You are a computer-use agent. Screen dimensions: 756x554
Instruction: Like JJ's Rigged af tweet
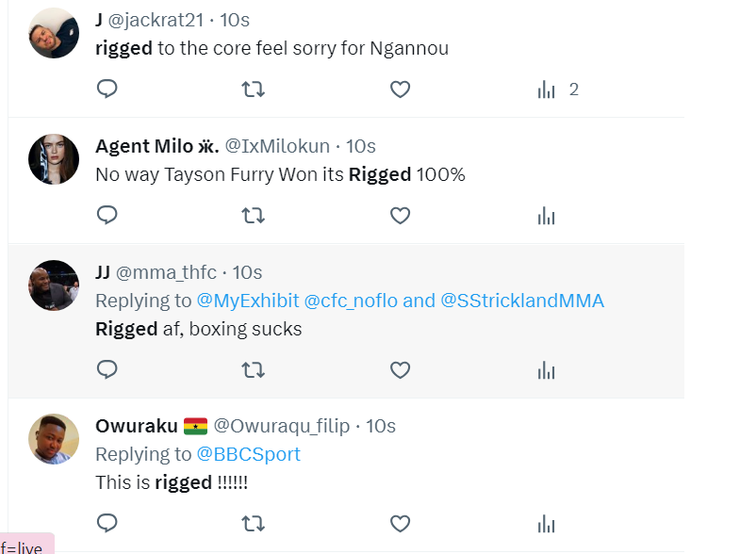[400, 369]
